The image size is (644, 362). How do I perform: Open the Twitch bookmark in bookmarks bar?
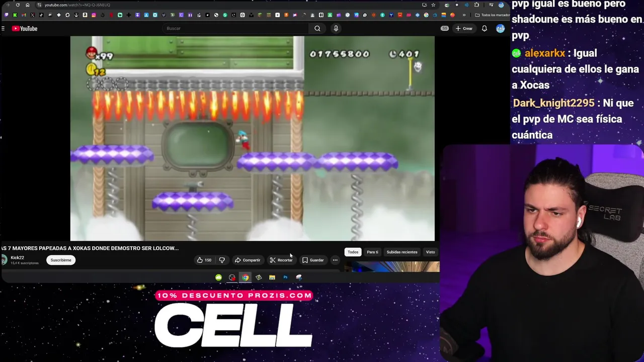pyautogui.click(x=7, y=15)
